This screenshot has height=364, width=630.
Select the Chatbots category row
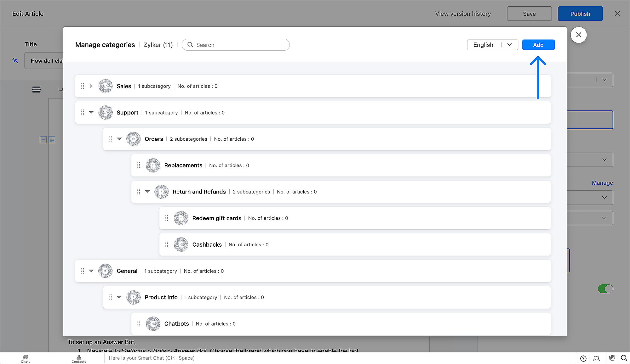coord(176,324)
